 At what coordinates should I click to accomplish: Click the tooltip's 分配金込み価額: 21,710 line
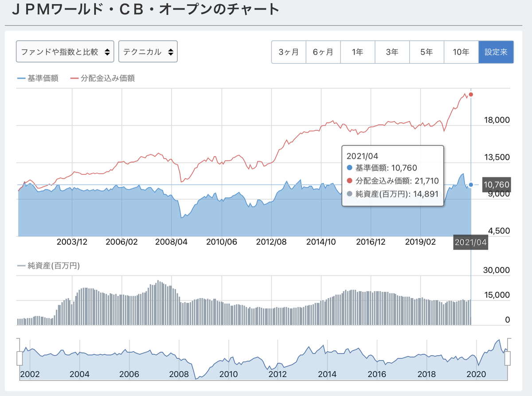pyautogui.click(x=392, y=180)
